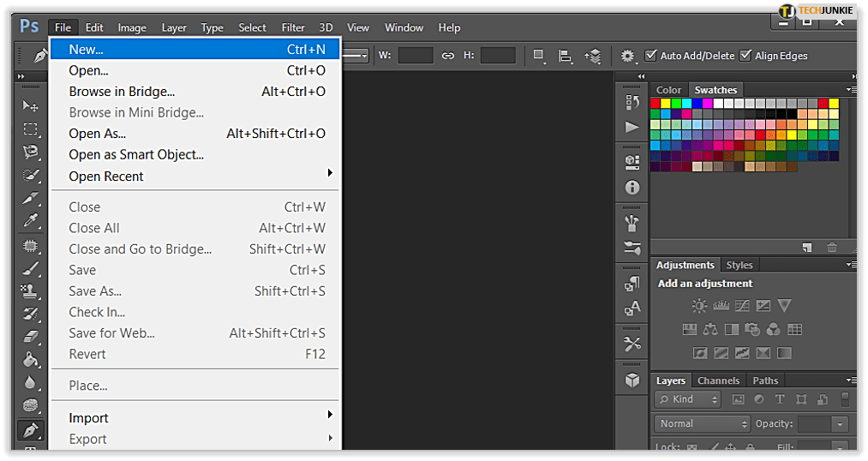Pick the red swatch in Swatches panel

click(x=655, y=104)
